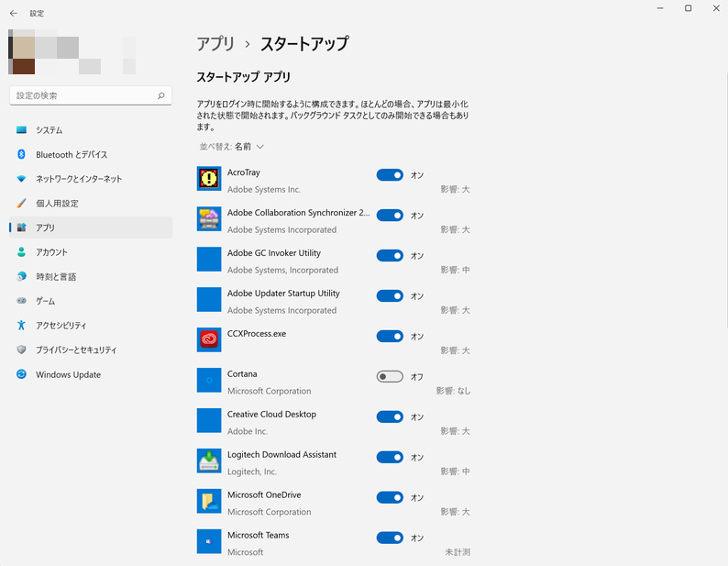This screenshot has height=566, width=728.
Task: Click the 個人用設定 paintbrush icon
Action: 21,203
